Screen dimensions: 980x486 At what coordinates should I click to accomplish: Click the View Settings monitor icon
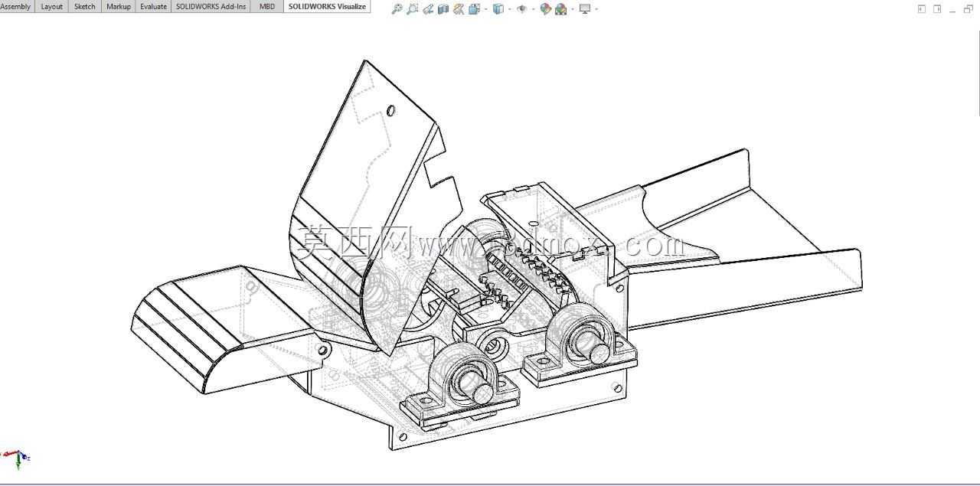[x=585, y=9]
